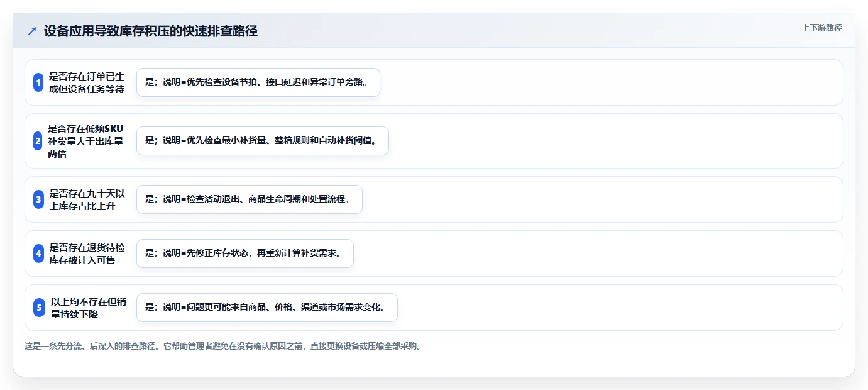Click the answer box about 活动退出、商品生命周期
Image resolution: width=868 pixels, height=390 pixels.
(250, 199)
